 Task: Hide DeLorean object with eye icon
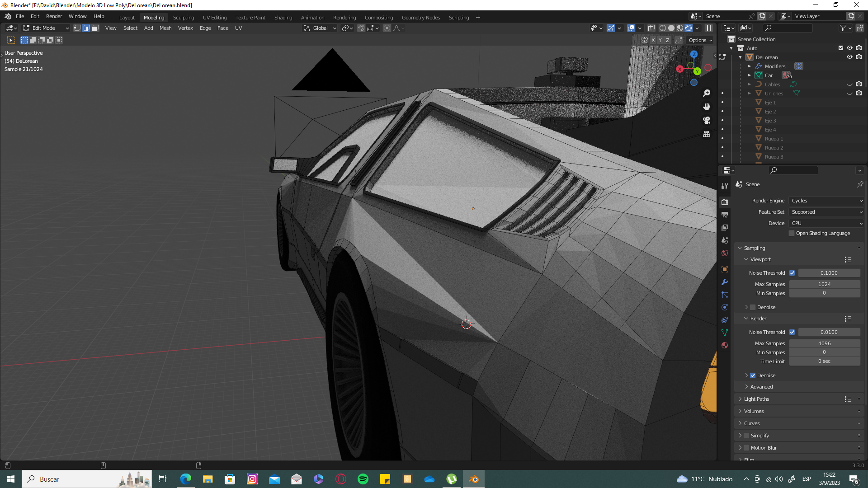point(849,57)
